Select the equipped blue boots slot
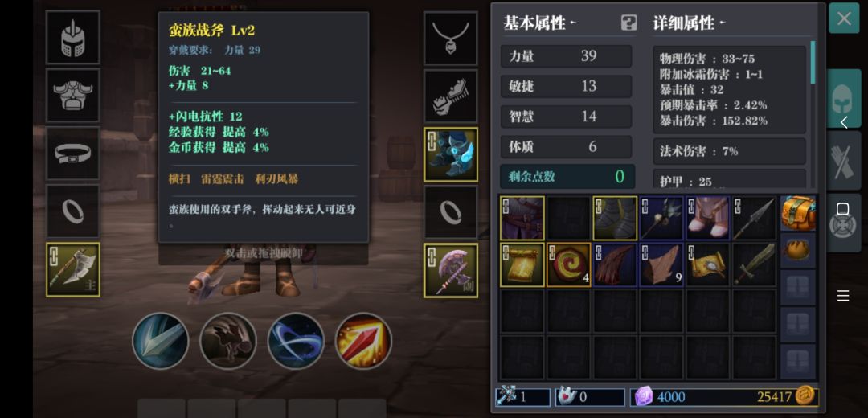Image resolution: width=868 pixels, height=418 pixels. [x=450, y=154]
